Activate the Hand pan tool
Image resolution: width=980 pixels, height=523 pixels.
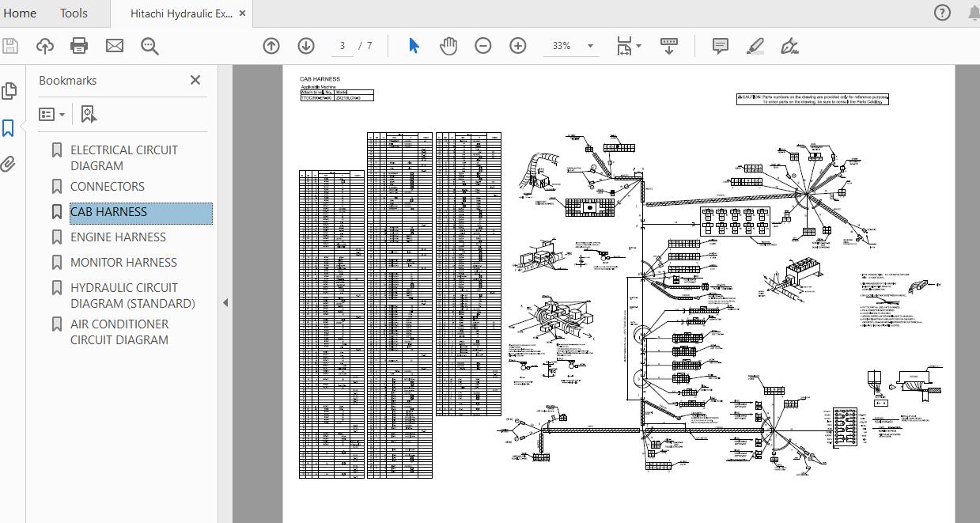tap(448, 46)
